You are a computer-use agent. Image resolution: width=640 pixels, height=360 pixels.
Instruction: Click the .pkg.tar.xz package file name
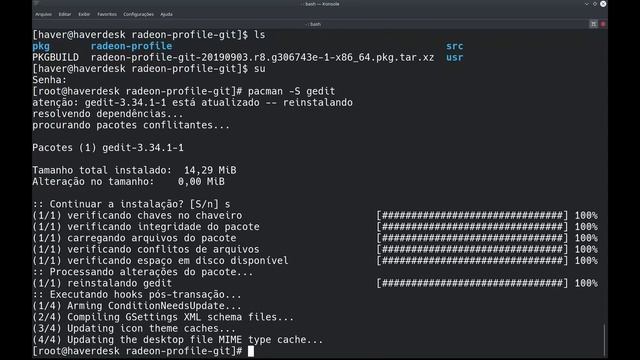(x=262, y=58)
